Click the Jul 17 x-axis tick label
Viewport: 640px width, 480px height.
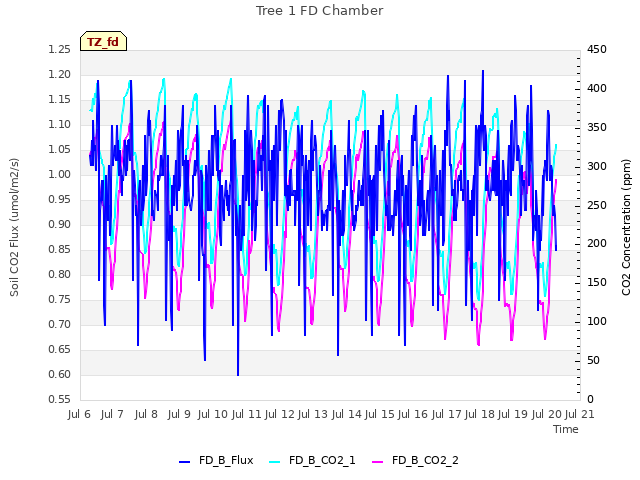point(447,414)
